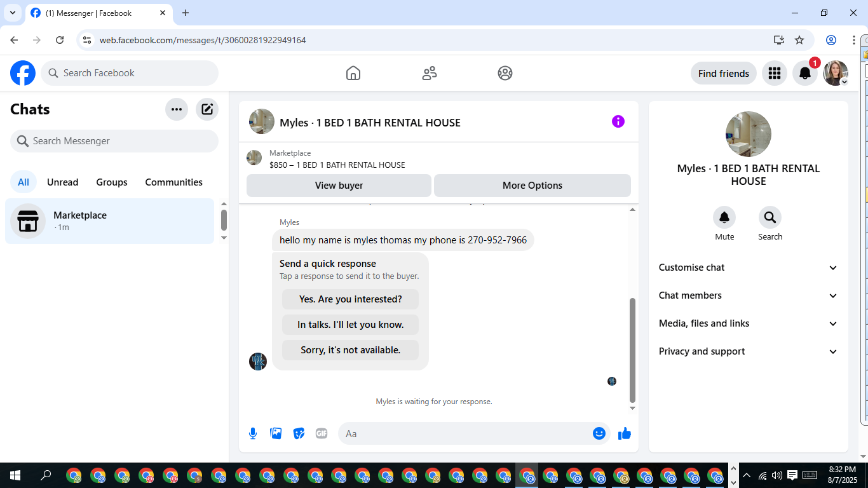The width and height of the screenshot is (868, 488).
Task: Attach a file with photo icon
Action: click(x=276, y=433)
